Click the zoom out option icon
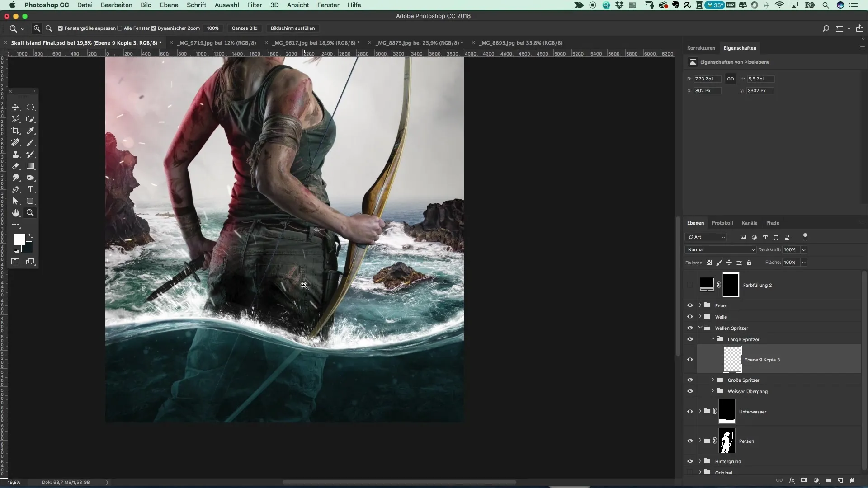The height and width of the screenshot is (488, 868). point(49,28)
